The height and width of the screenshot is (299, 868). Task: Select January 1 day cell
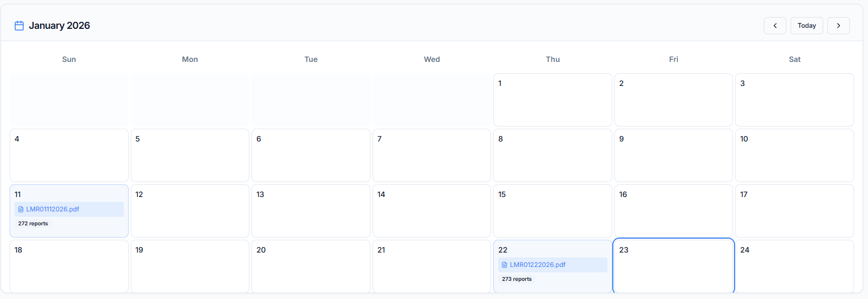[x=553, y=100]
